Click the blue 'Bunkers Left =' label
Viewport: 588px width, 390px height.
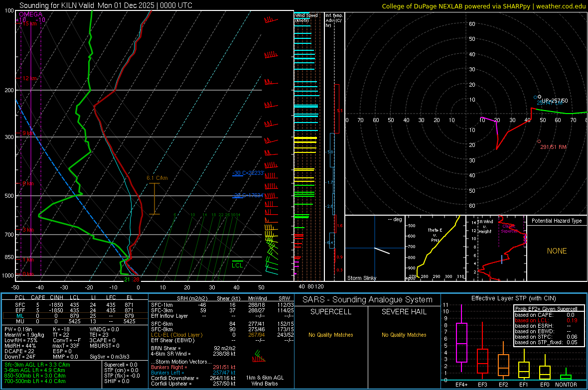(167, 373)
